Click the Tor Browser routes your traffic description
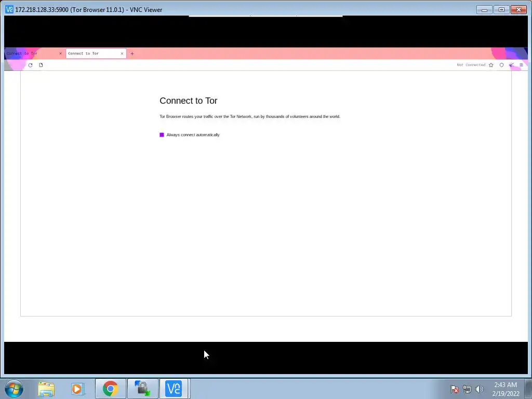 [x=250, y=116]
